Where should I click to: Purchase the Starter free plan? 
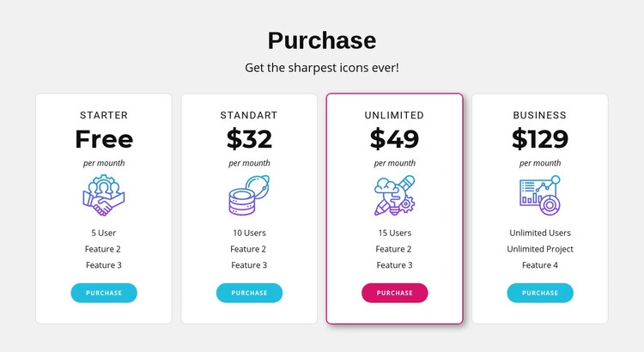(x=104, y=293)
